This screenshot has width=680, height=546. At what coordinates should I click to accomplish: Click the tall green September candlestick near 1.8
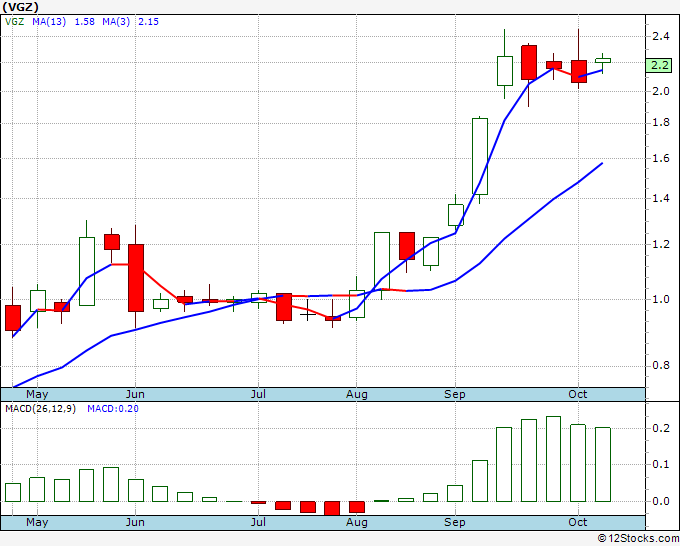pos(480,156)
